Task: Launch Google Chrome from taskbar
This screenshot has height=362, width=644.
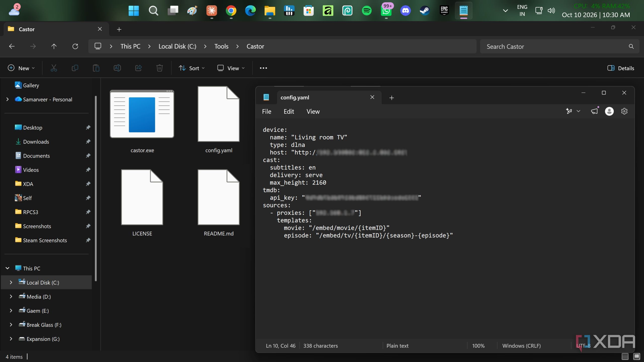Action: [x=231, y=11]
